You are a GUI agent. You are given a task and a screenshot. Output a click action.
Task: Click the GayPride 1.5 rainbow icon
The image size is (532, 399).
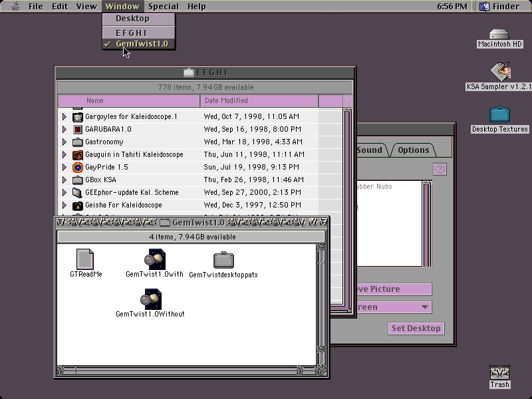78,168
